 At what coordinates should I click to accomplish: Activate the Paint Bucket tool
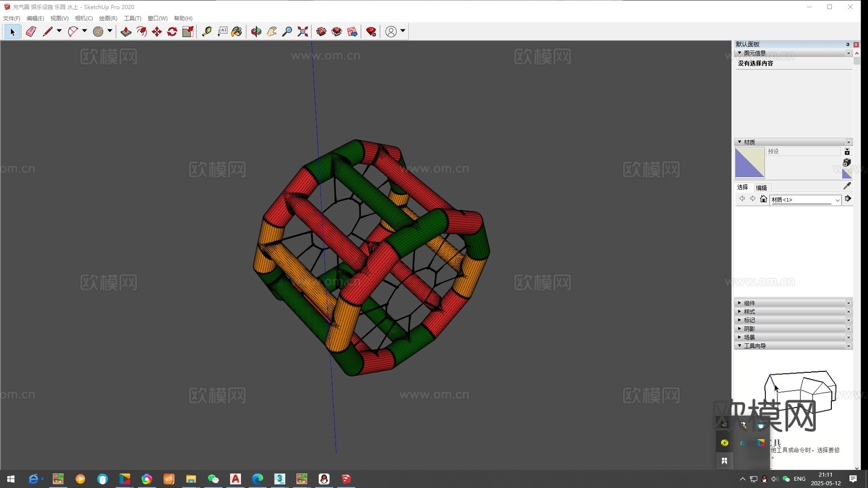point(237,32)
